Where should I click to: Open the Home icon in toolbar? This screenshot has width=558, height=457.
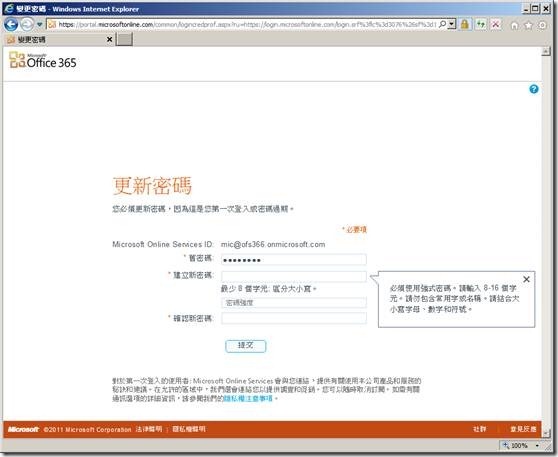click(515, 25)
